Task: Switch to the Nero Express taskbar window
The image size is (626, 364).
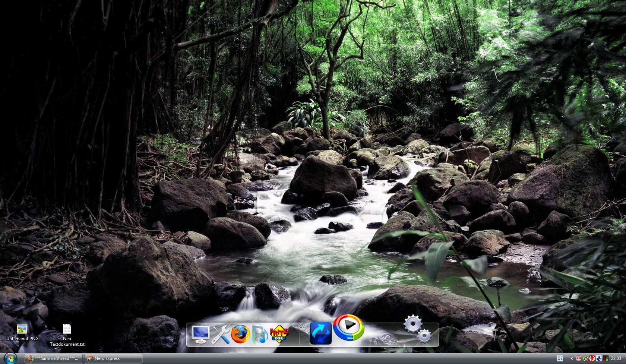Action: [113, 358]
